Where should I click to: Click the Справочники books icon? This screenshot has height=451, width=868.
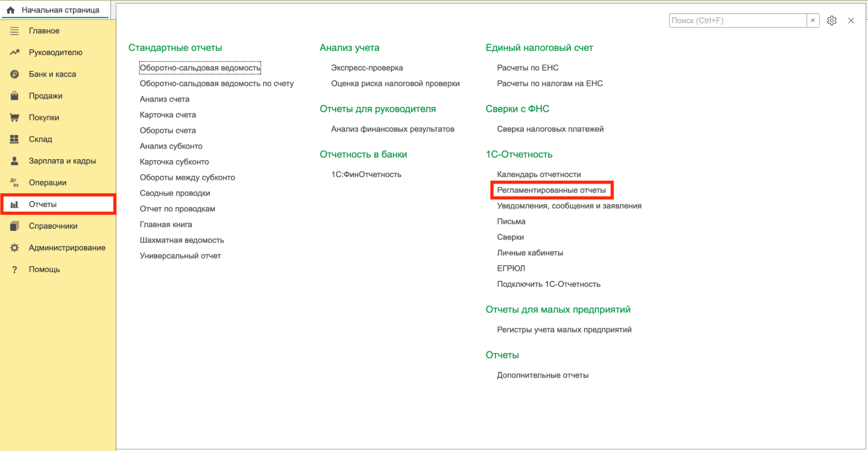(x=14, y=226)
